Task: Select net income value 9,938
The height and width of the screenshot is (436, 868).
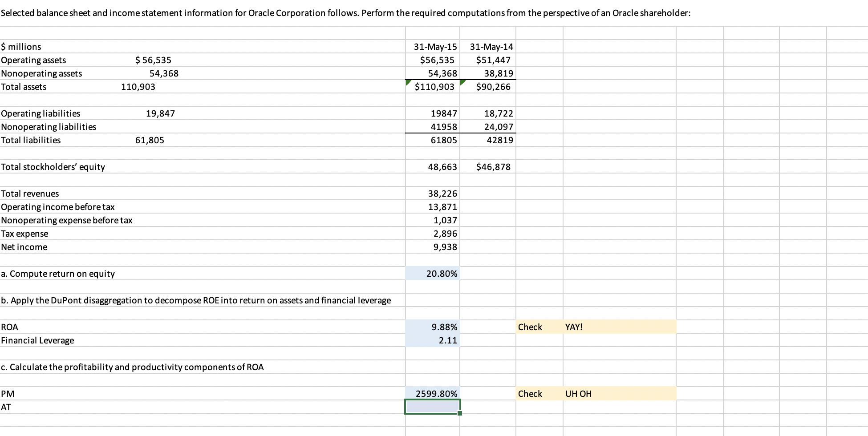Action: point(445,246)
